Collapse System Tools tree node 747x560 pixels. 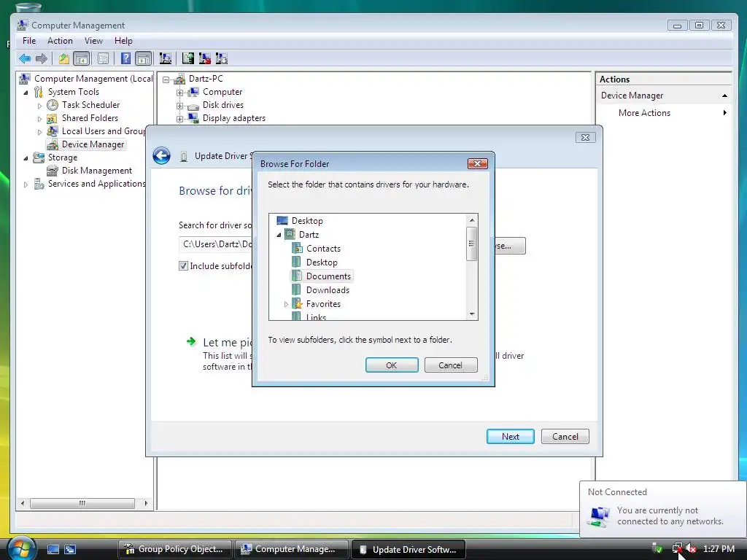coord(26,93)
